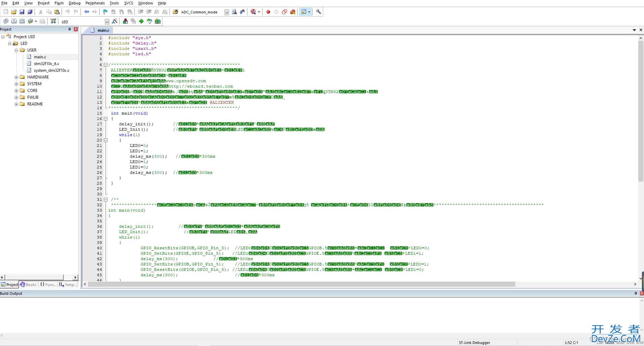The height and width of the screenshot is (346, 644).
Task: Kill all breakpoints icon
Action: [x=293, y=12]
